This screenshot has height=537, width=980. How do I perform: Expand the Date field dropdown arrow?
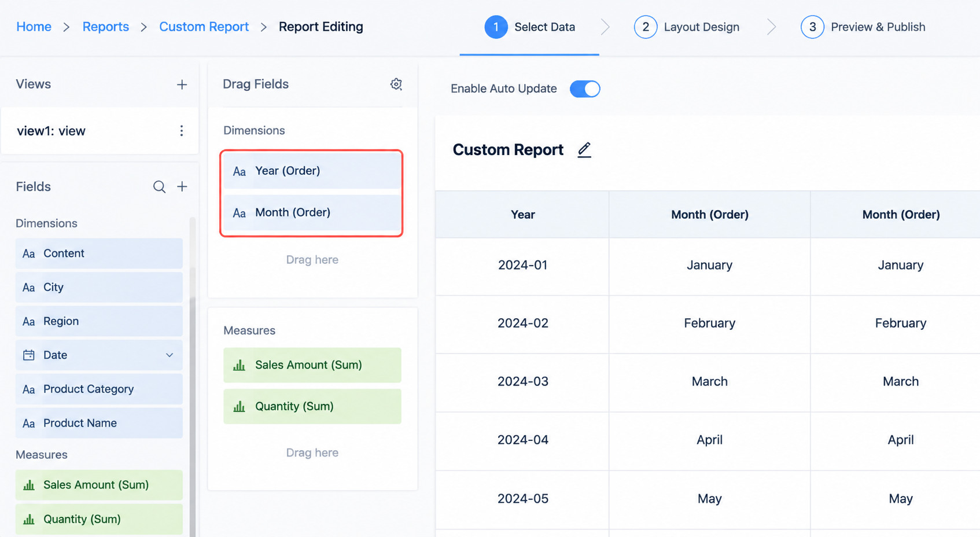click(x=170, y=355)
